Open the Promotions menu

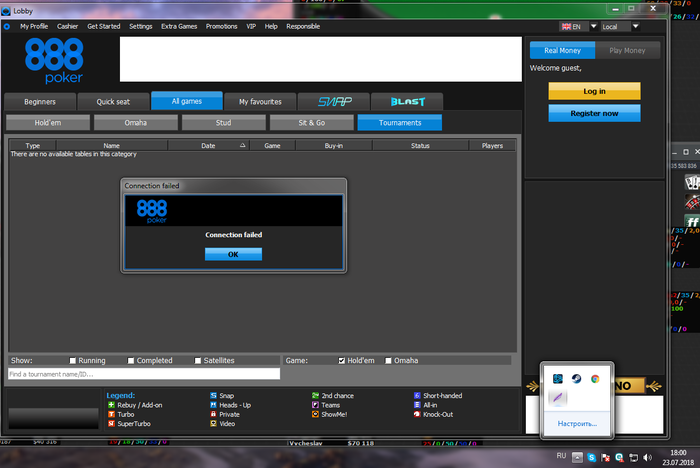pos(221,26)
